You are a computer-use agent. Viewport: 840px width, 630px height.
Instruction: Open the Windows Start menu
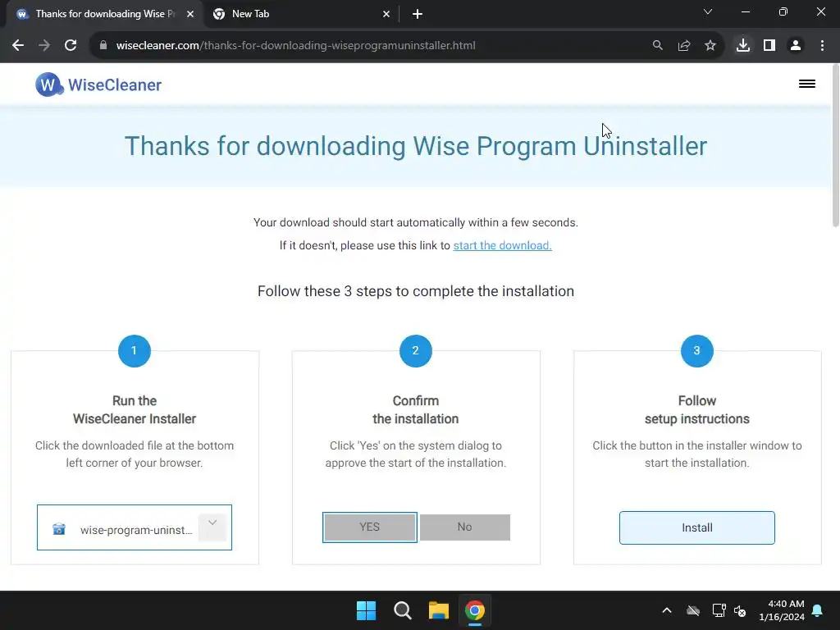point(367,610)
